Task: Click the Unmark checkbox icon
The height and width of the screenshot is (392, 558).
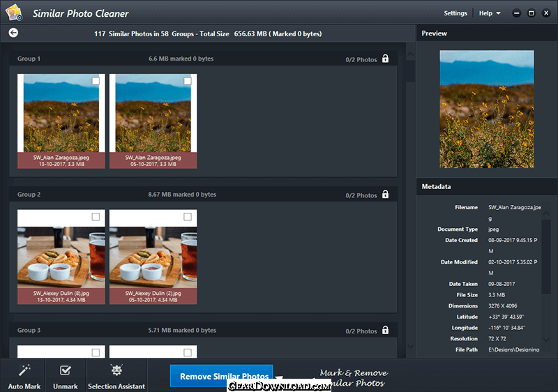Action: pos(66,370)
